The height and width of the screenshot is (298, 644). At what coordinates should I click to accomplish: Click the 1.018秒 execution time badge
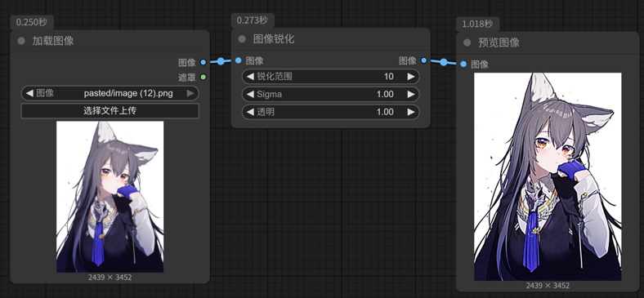tap(477, 24)
